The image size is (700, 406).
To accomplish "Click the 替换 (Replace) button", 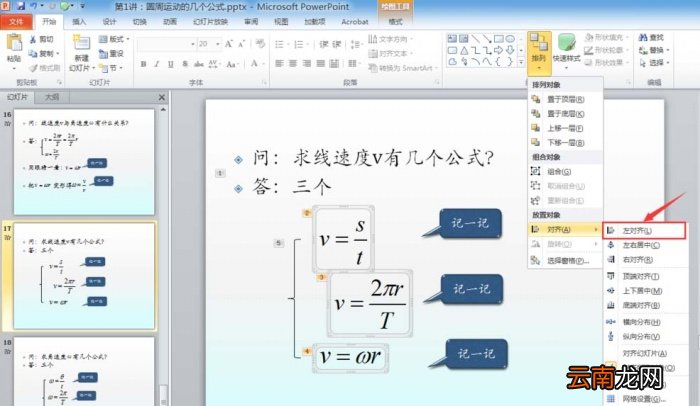I will click(652, 50).
